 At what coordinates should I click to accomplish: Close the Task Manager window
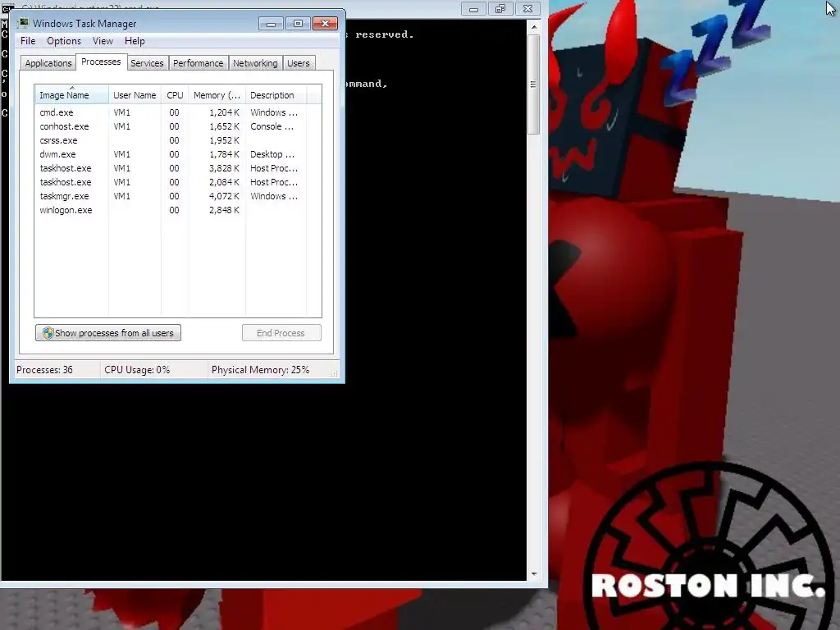(x=325, y=24)
